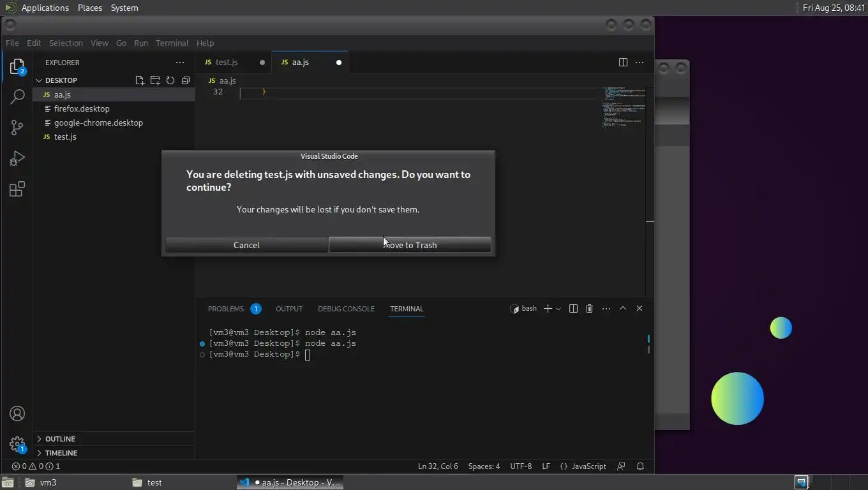Click Ln 32, Col 6 status item
The height and width of the screenshot is (490, 868).
[x=438, y=466]
